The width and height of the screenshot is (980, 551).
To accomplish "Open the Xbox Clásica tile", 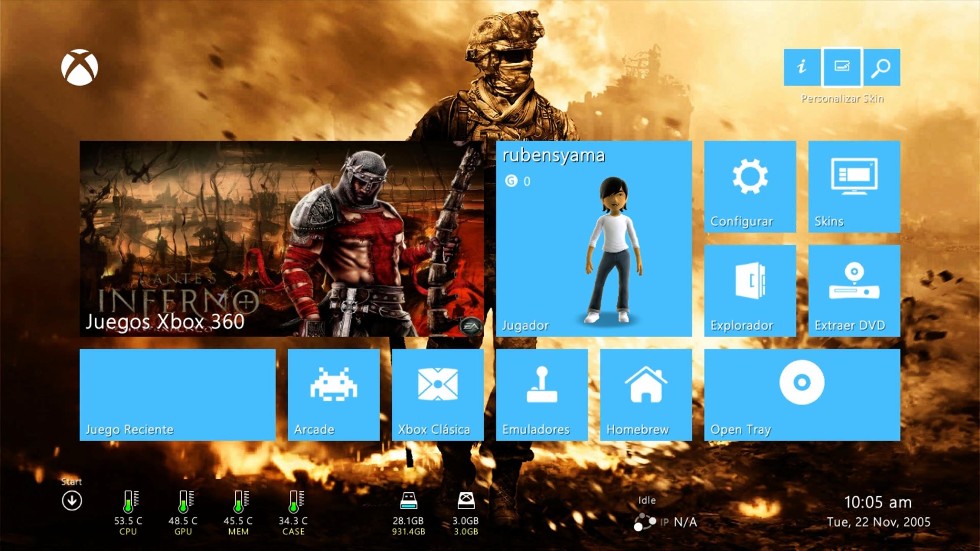I will click(x=438, y=395).
